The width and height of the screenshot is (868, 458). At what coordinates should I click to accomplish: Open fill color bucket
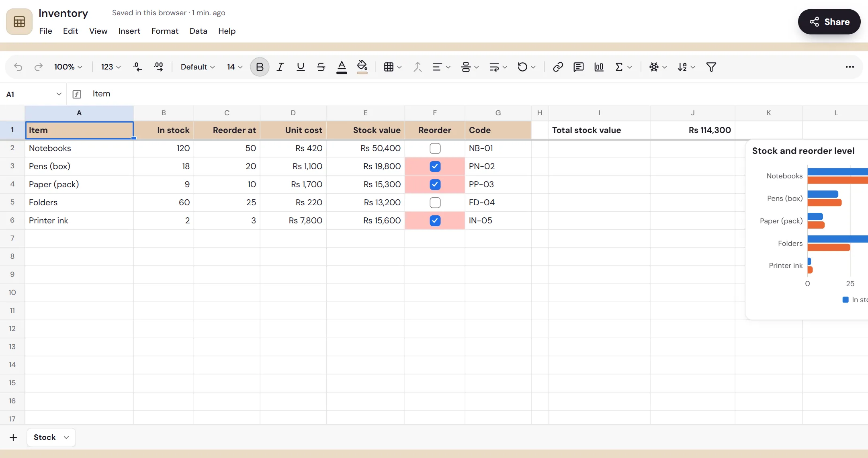[x=362, y=67]
